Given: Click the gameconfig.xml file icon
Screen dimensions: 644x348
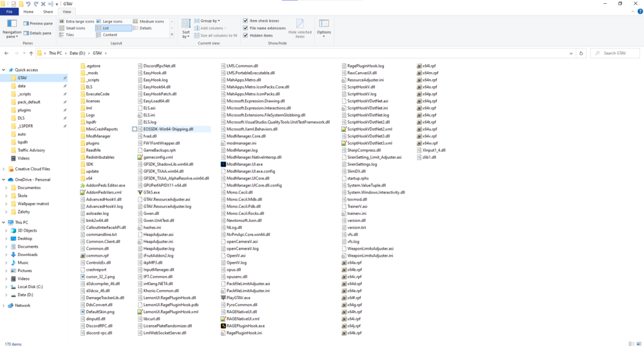Looking at the screenshot, I should 140,157.
